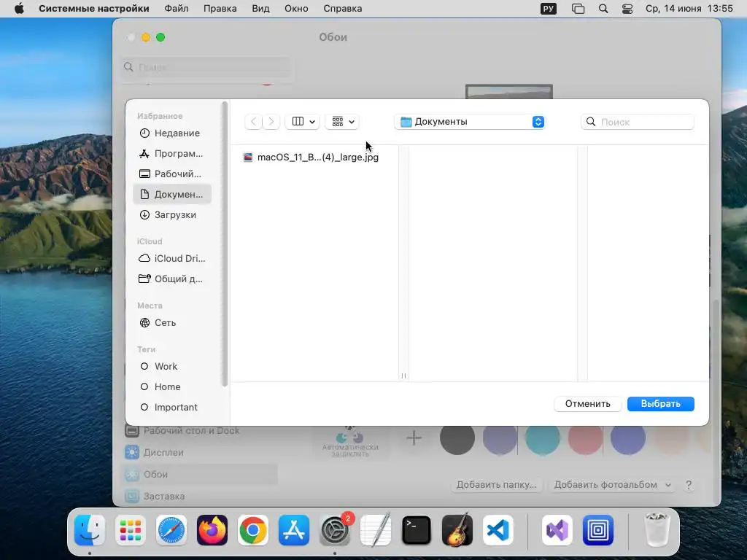747x560 pixels.
Task: Open System Settings Dock icon
Action: pyautogui.click(x=335, y=530)
